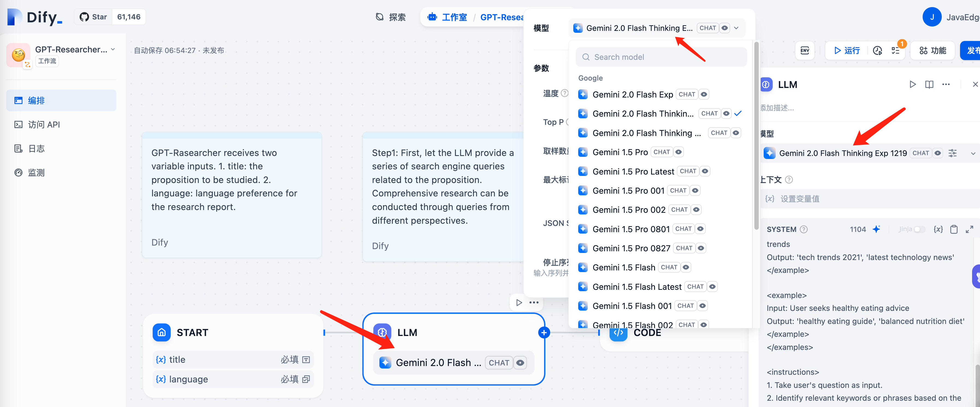This screenshot has width=980, height=407.
Task: Click the plus handle on the LLM node
Action: [544, 333]
